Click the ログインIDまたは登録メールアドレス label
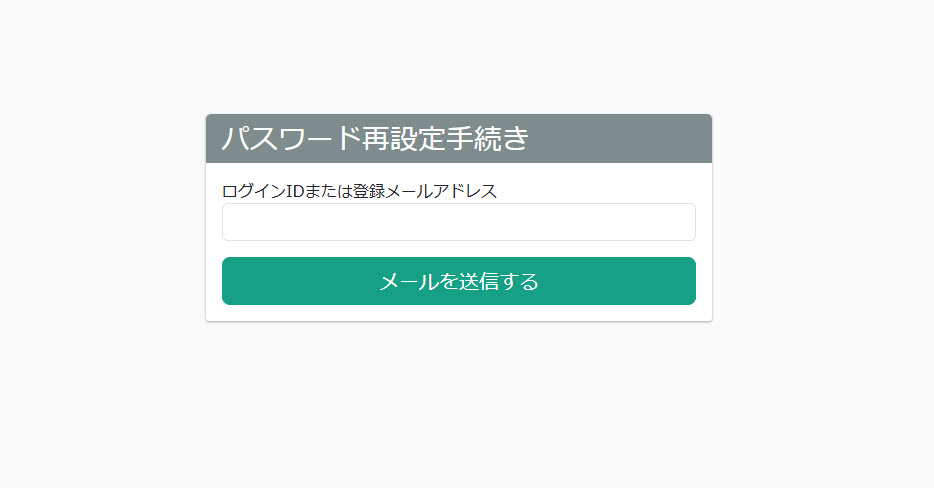This screenshot has height=488, width=934. (359, 191)
